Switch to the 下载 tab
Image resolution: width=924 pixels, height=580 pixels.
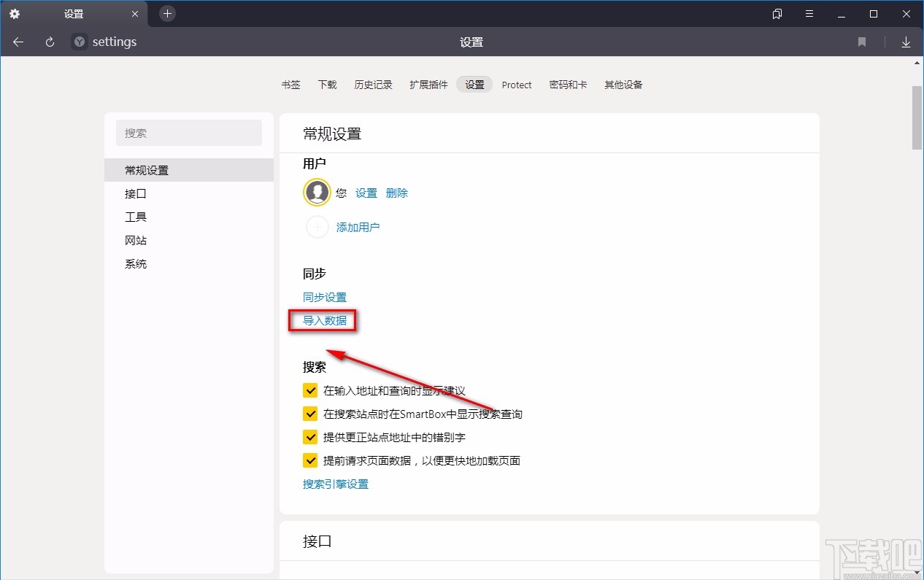pyautogui.click(x=327, y=84)
